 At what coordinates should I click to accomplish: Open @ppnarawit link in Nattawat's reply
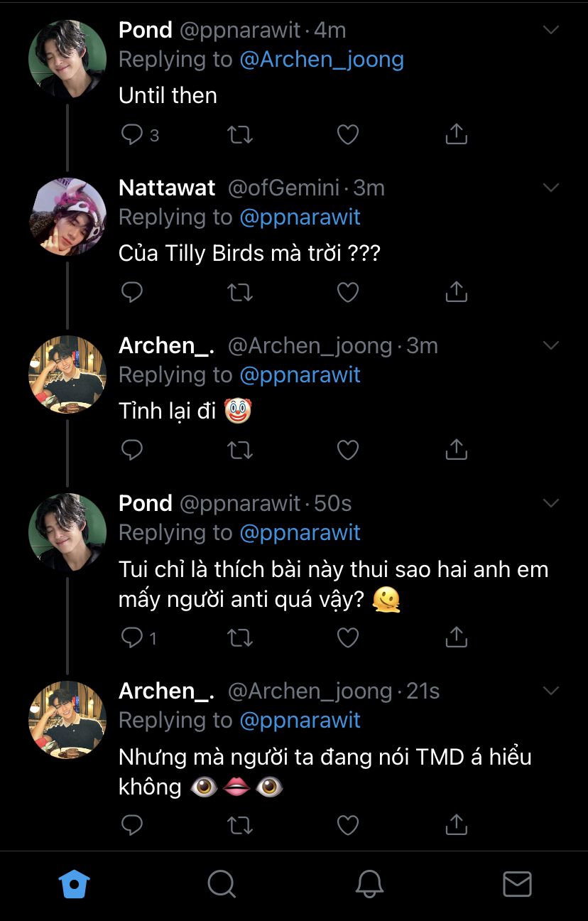(x=300, y=217)
